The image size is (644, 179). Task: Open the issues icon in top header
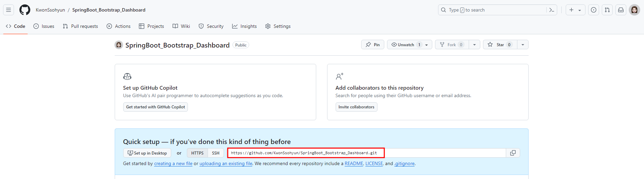coord(594,10)
